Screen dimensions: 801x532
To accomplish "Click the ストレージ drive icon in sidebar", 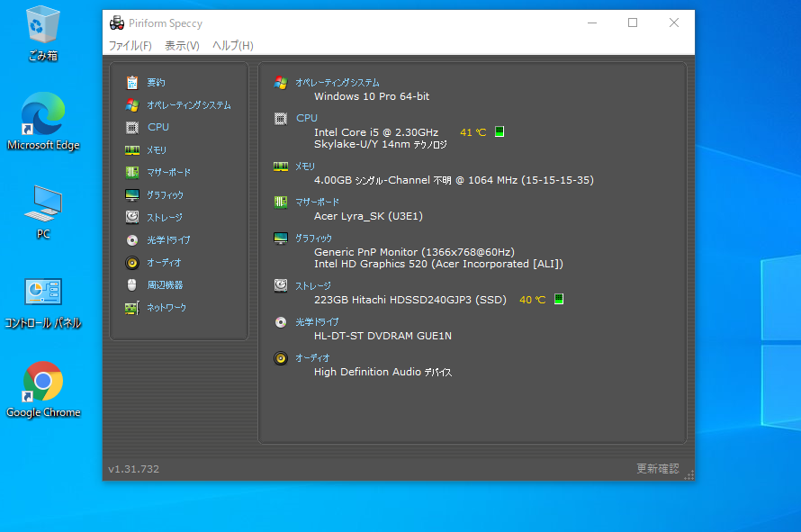I will click(132, 217).
